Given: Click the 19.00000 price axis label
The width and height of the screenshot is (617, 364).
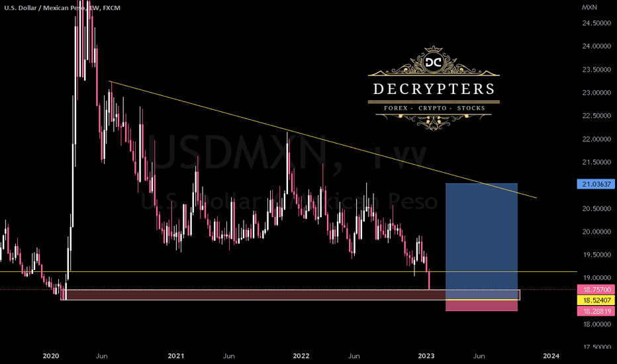Looking at the screenshot, I should click(596, 278).
